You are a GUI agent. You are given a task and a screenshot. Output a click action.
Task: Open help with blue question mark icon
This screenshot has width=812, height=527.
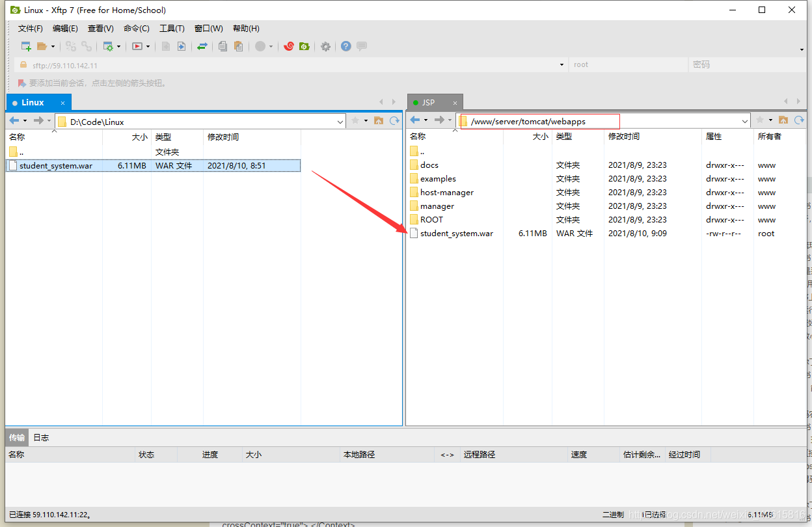coord(346,46)
